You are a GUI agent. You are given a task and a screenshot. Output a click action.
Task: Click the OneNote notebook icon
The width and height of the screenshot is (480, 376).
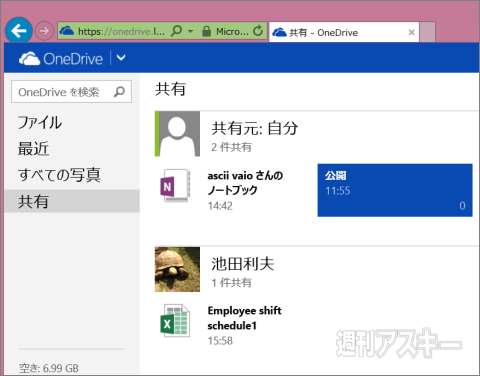tap(175, 186)
